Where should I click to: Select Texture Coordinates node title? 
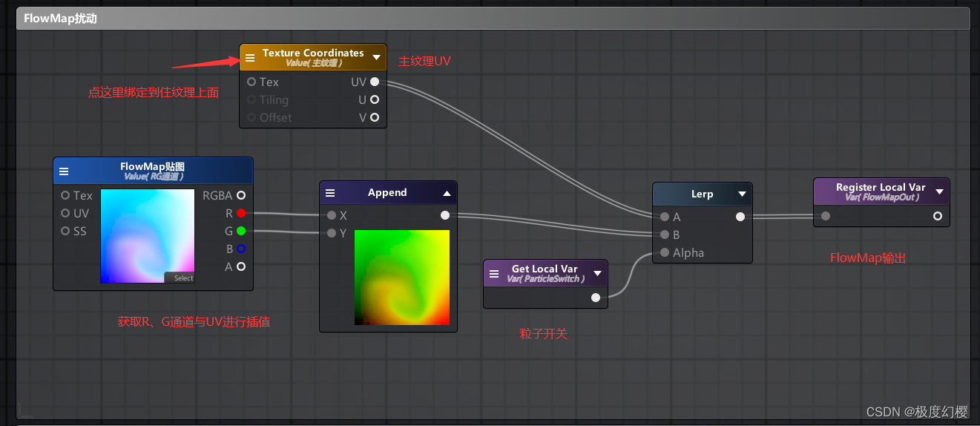click(313, 53)
